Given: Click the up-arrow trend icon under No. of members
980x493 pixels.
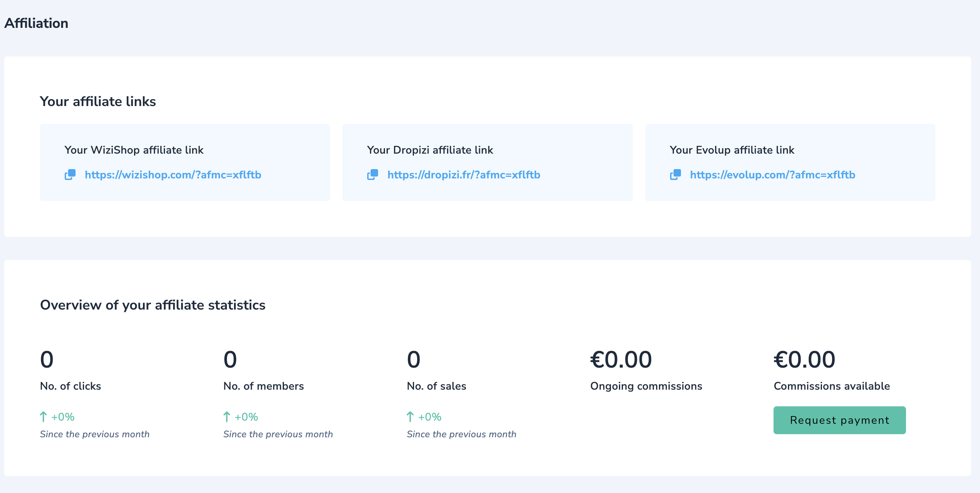Looking at the screenshot, I should (x=227, y=417).
